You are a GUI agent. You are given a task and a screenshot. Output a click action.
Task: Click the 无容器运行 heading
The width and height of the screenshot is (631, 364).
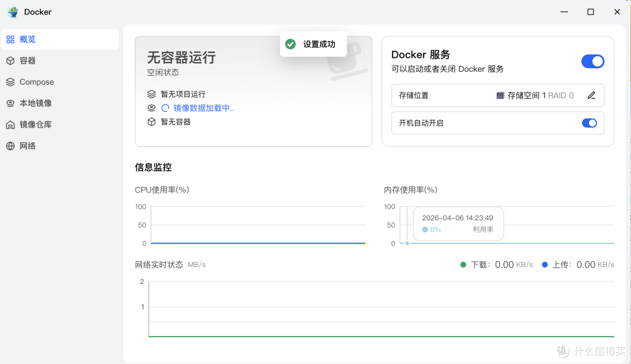[x=181, y=57]
